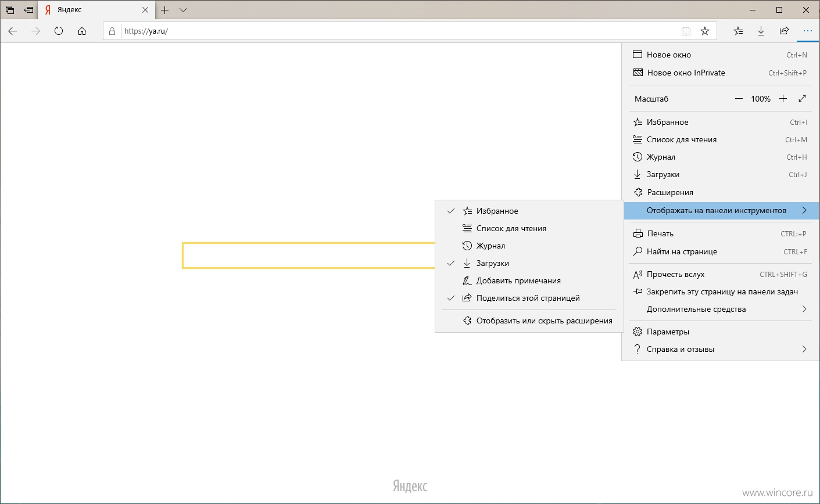Show tab previews chevron
This screenshot has width=820, height=504.
(183, 10)
